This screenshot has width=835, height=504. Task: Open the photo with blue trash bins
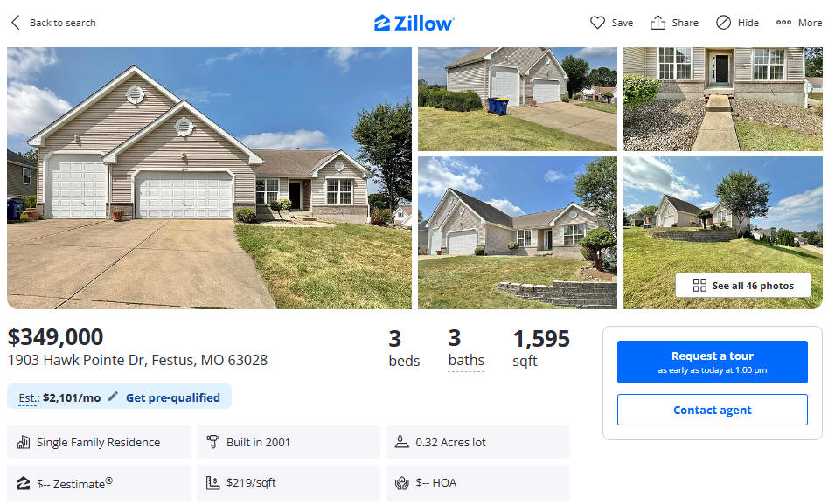(x=517, y=99)
